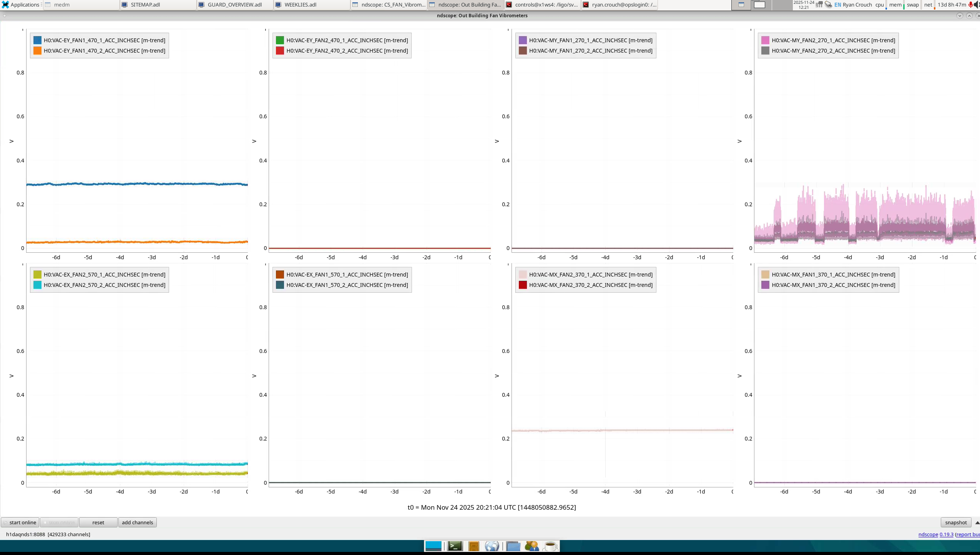Open the web browser globe dock icon
The height and width of the screenshot is (555, 980).
(x=492, y=546)
